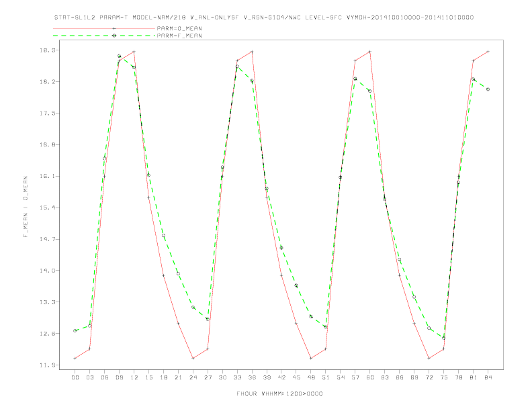Click x-axis forecast hour label 75
The height and width of the screenshot is (411, 532).
pos(444,377)
